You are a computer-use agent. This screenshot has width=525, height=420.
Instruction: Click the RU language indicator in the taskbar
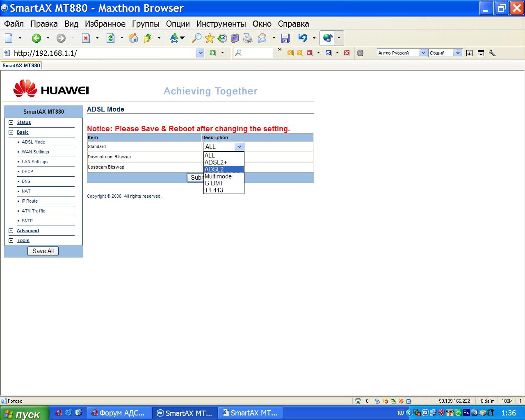pos(401,413)
